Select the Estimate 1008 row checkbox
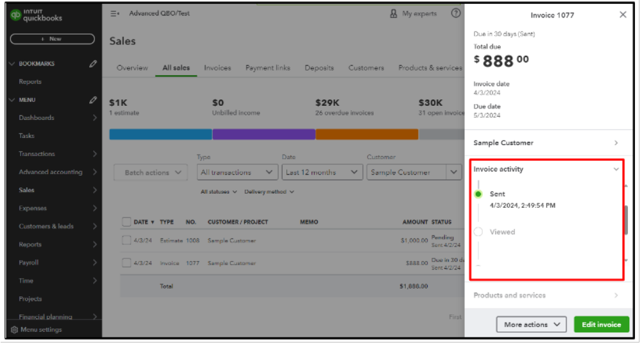644x347 pixels. [126, 241]
